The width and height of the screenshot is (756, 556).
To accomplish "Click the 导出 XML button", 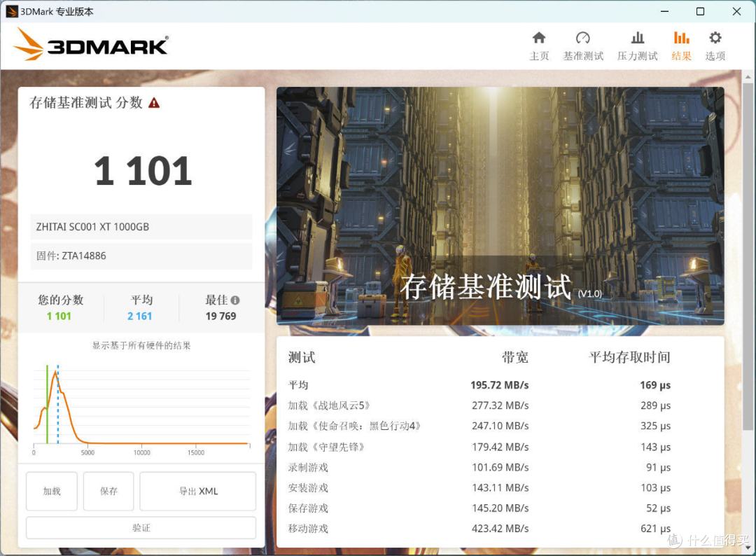I will click(197, 491).
